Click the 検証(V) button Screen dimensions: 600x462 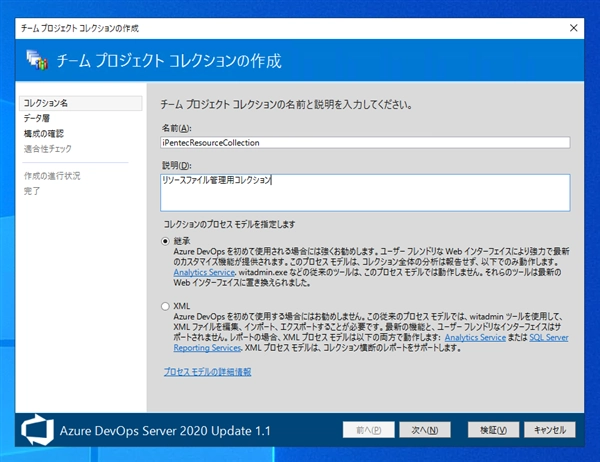[x=493, y=430]
